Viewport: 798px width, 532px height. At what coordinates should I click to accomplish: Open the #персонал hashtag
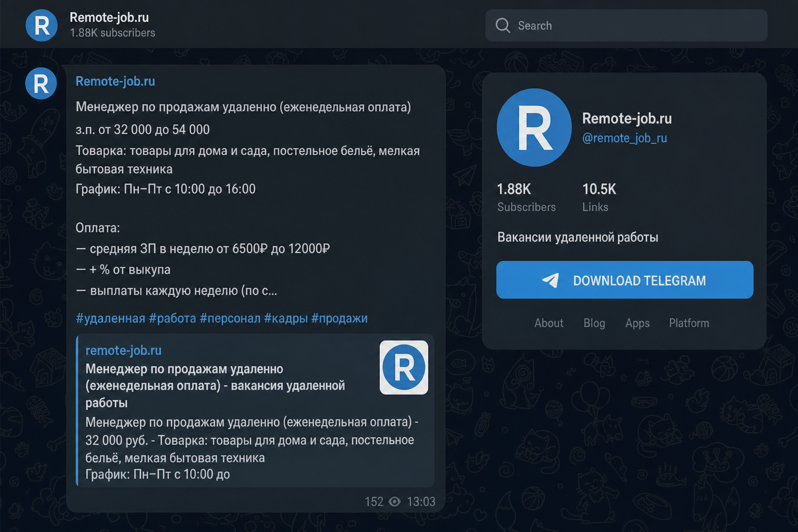(x=230, y=318)
